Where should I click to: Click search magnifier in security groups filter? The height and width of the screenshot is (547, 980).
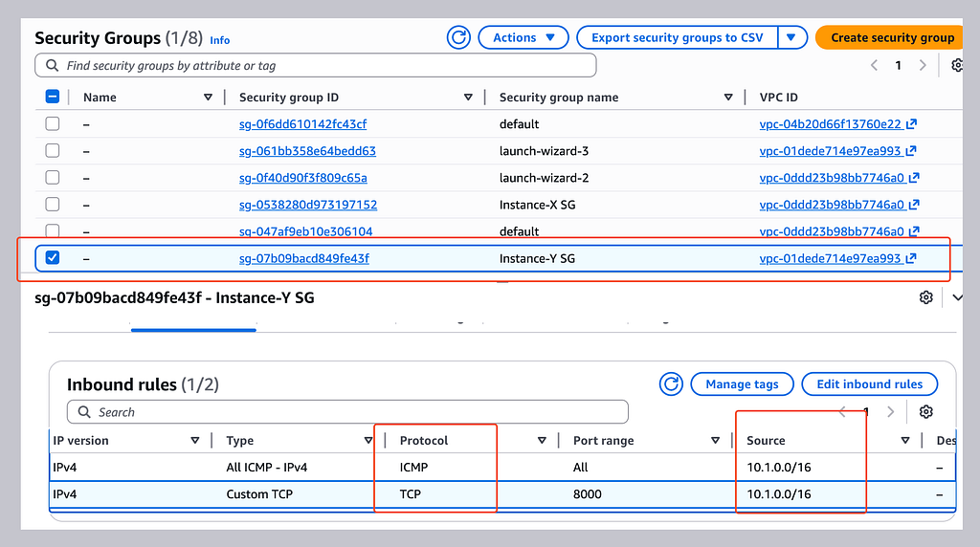point(53,66)
